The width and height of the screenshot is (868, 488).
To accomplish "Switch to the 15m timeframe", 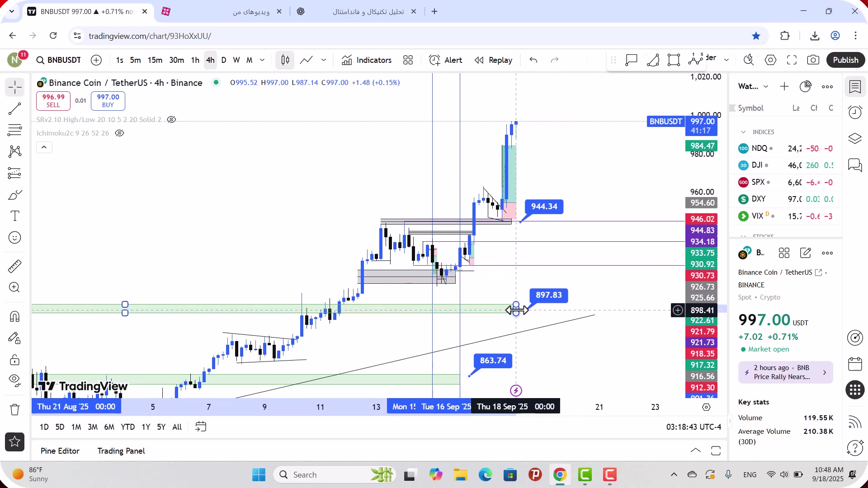I will pyautogui.click(x=155, y=60).
